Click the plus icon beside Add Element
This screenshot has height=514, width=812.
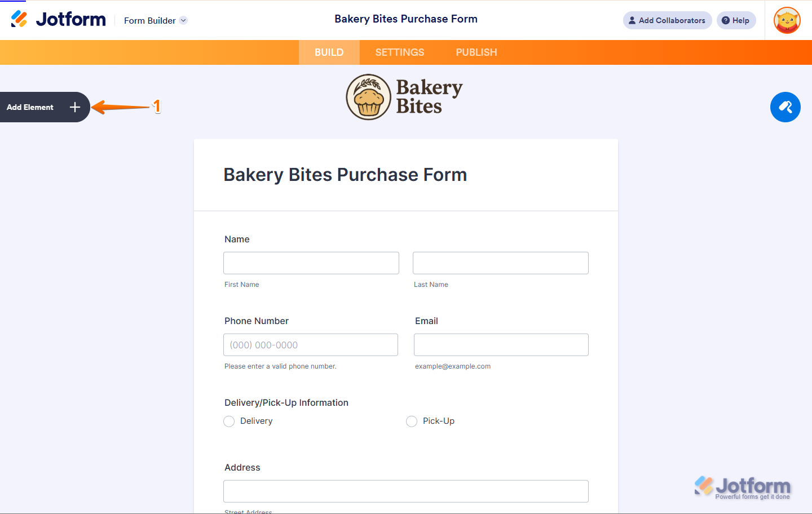point(75,107)
